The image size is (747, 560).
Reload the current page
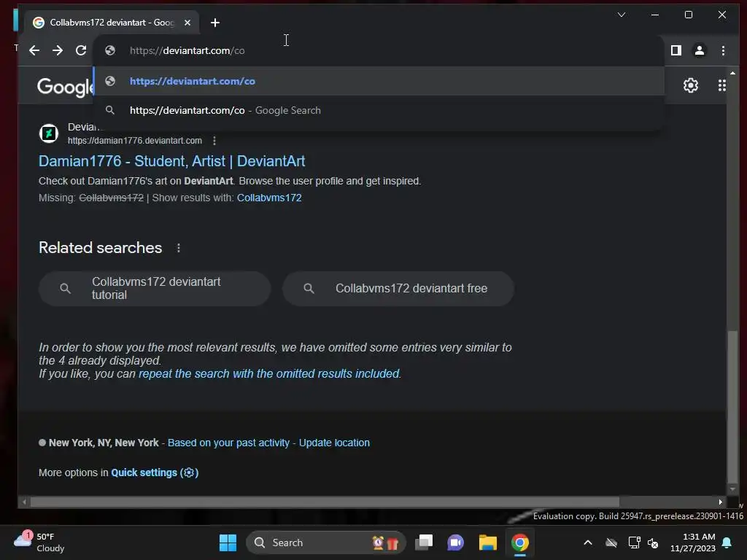[x=81, y=50]
